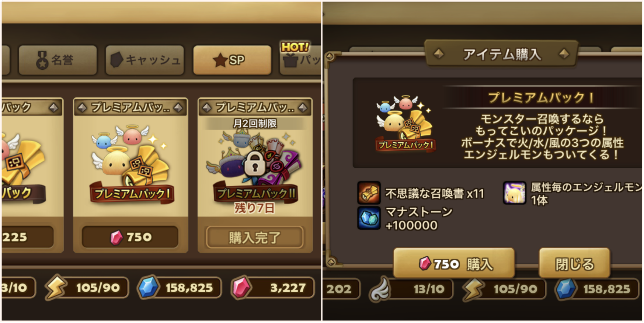
Task: Tap the 158,825 mana counter in the left panel
Action: click(180, 288)
